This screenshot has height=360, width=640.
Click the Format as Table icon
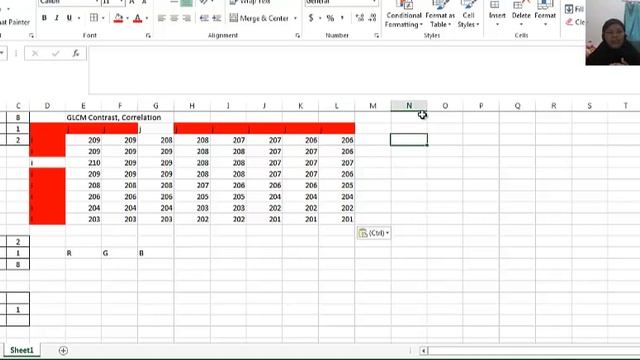(x=440, y=5)
